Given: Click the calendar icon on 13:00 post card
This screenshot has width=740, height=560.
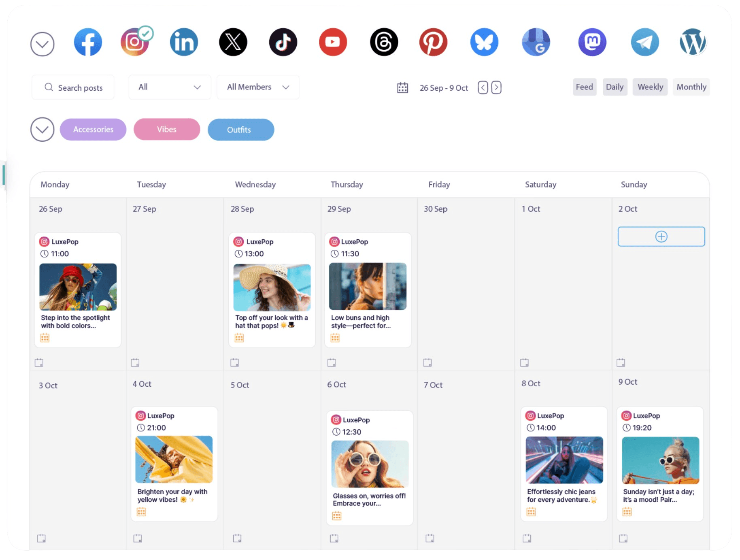Looking at the screenshot, I should pos(239,338).
